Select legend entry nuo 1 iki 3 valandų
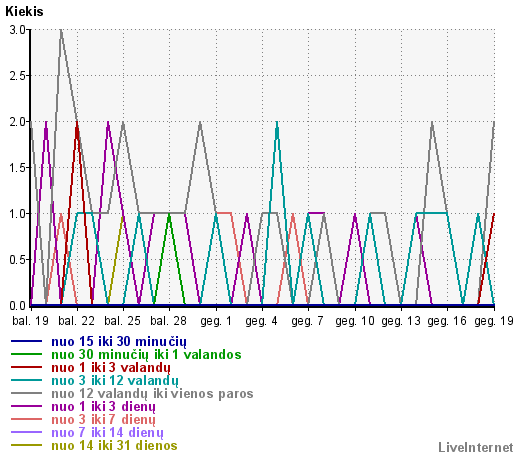 111,368
